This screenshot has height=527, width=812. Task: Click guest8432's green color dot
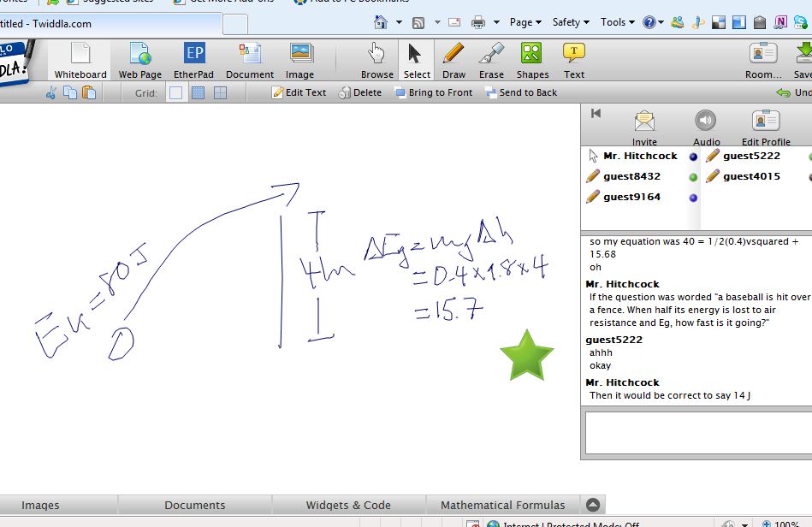[x=693, y=177]
